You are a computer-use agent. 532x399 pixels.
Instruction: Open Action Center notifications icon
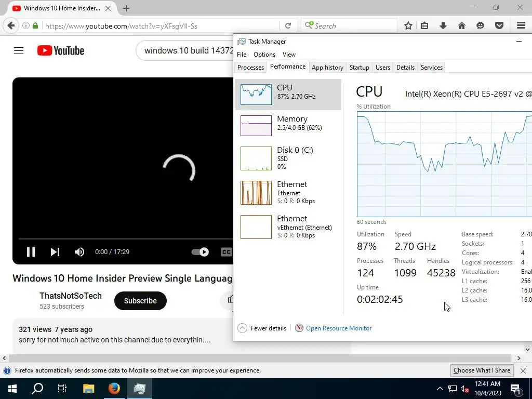tap(516, 389)
